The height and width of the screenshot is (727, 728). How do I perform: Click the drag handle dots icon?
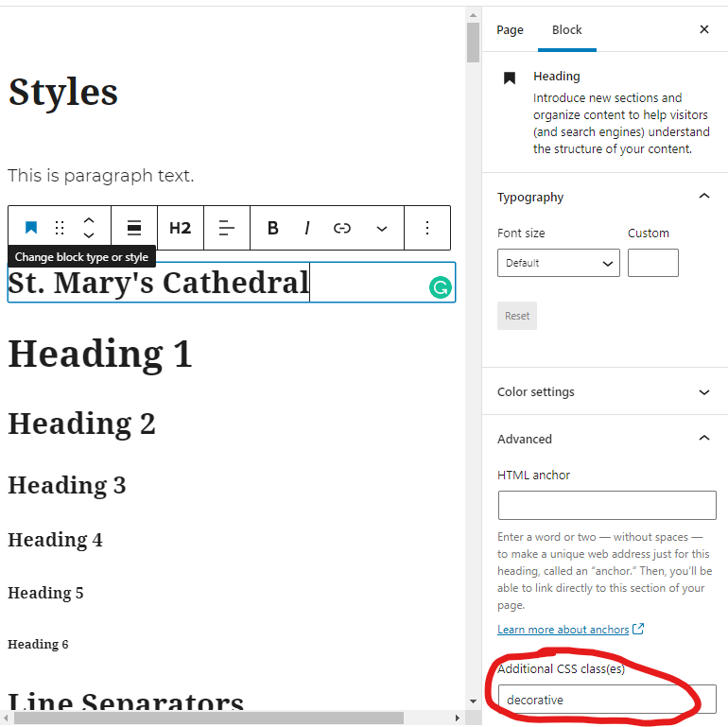click(60, 228)
